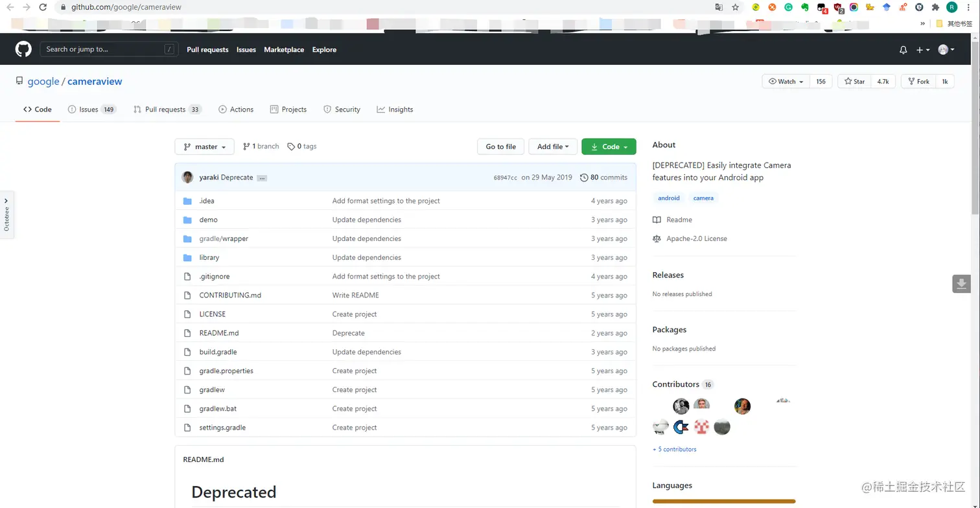980x508 pixels.
Task: Open the browser extensions puzzle icon
Action: [935, 7]
